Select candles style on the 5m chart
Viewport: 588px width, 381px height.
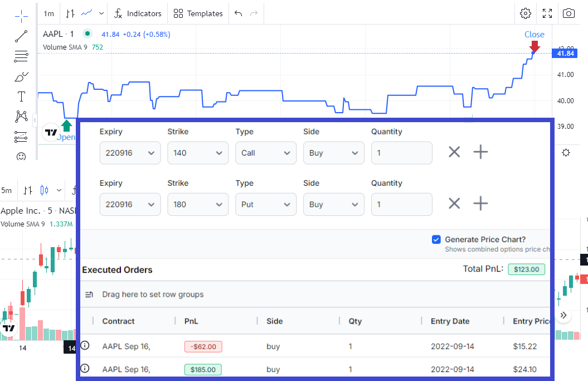[44, 190]
